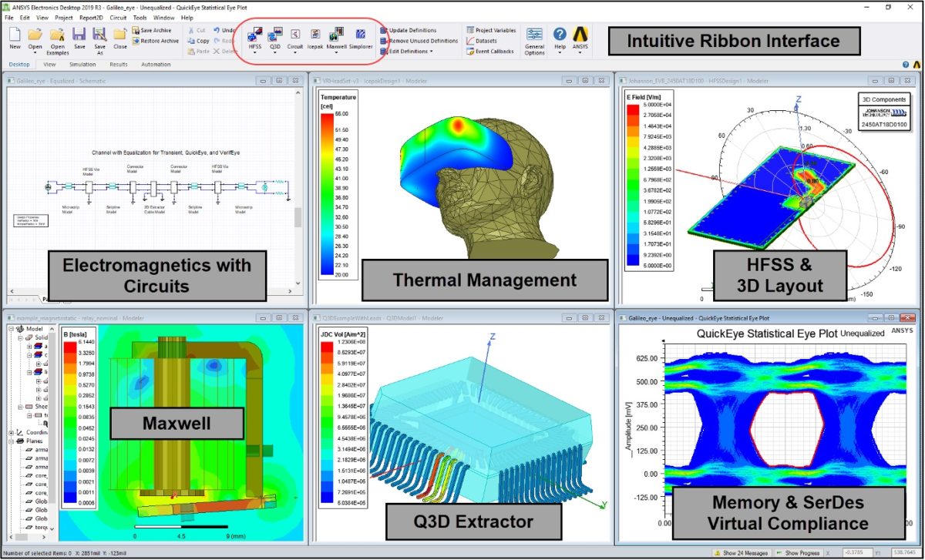Screen dimensions: 925x560
Task: Insert a Circuit design
Action: [297, 35]
